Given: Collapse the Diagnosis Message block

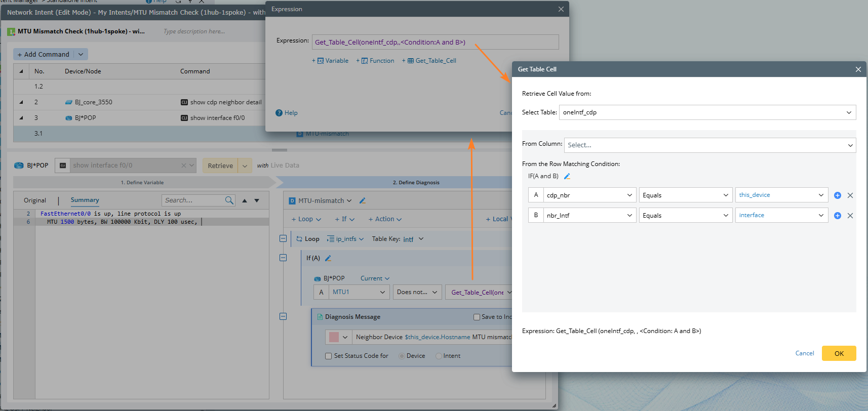Looking at the screenshot, I should click(283, 316).
